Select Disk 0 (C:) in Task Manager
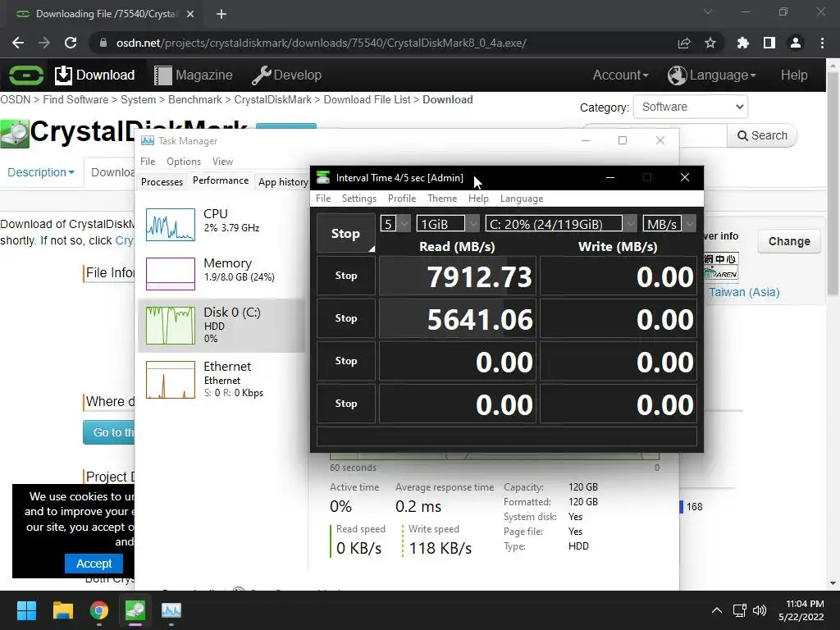Viewport: 840px width, 630px height. 221,325
